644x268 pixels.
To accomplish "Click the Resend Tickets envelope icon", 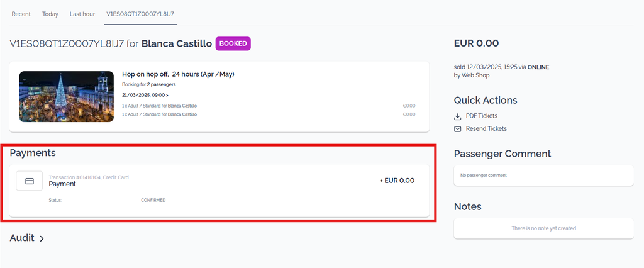I will point(458,129).
